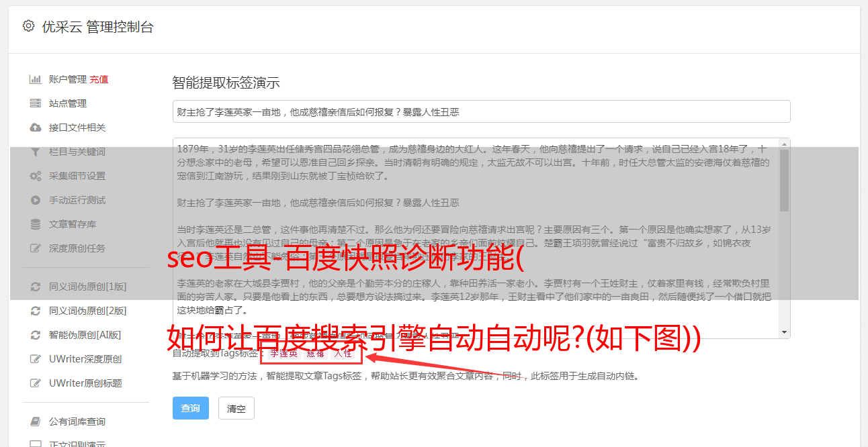Screen dimensions: 868x447
Task: Click the edit icon beside UWriter深度原创
Action: click(x=35, y=359)
